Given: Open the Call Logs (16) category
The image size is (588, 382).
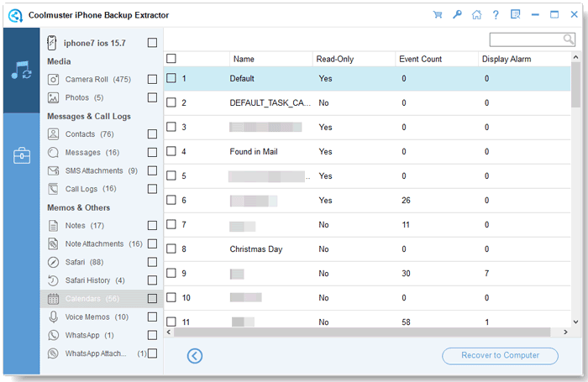Looking at the screenshot, I should pos(91,189).
